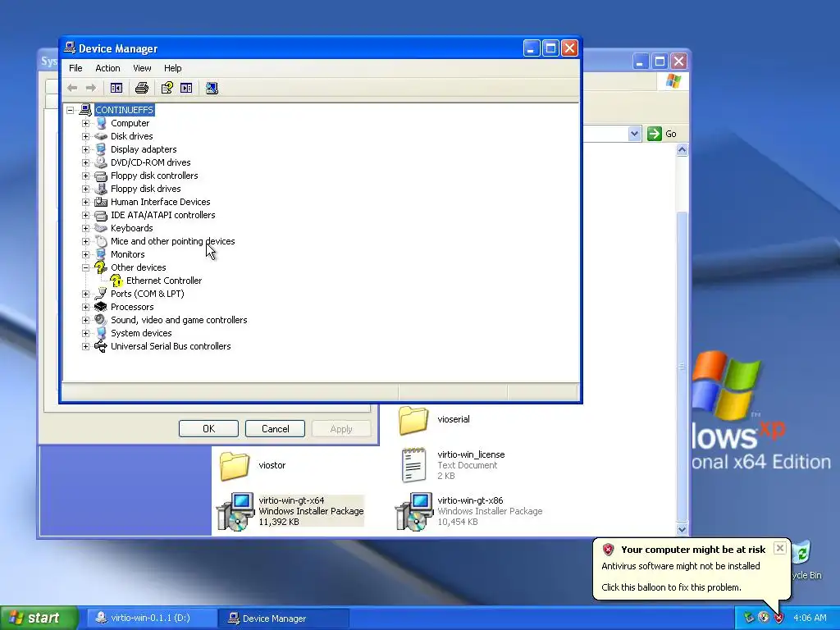Select the virtio-win-gt-x64 installer icon
Viewport: 840px width, 630px height.
pyautogui.click(x=235, y=512)
